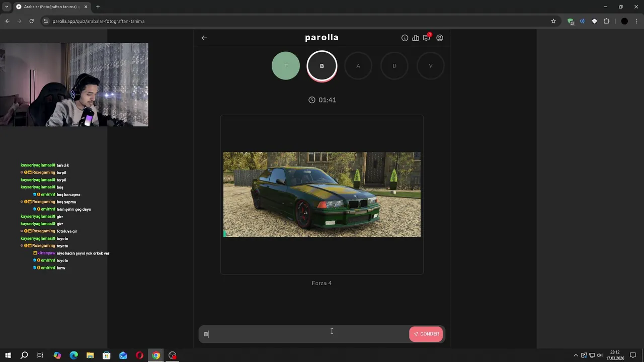Open Outlook from the taskbar
This screenshot has width=644, height=362.
(123, 355)
